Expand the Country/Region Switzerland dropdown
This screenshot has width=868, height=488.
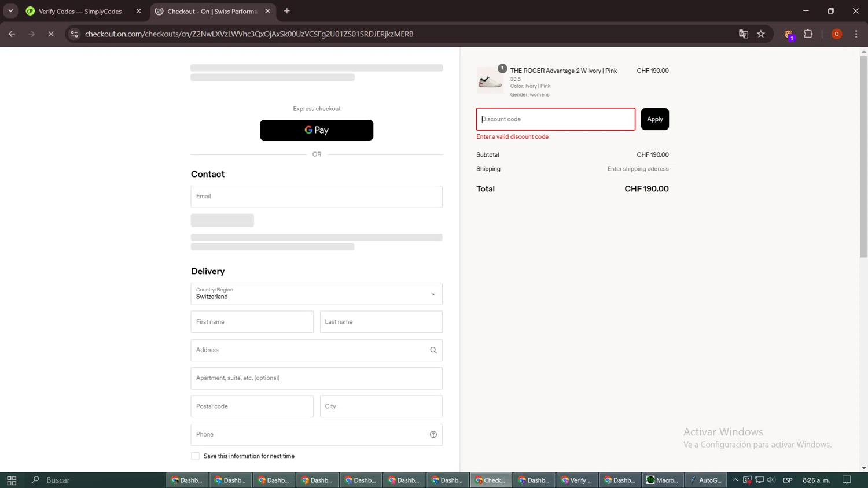[x=317, y=294]
